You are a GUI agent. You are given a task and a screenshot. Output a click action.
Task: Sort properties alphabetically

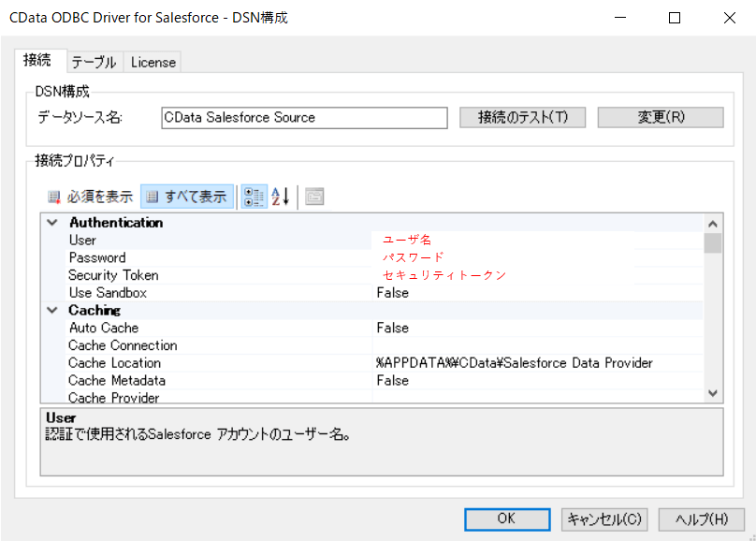[281, 197]
